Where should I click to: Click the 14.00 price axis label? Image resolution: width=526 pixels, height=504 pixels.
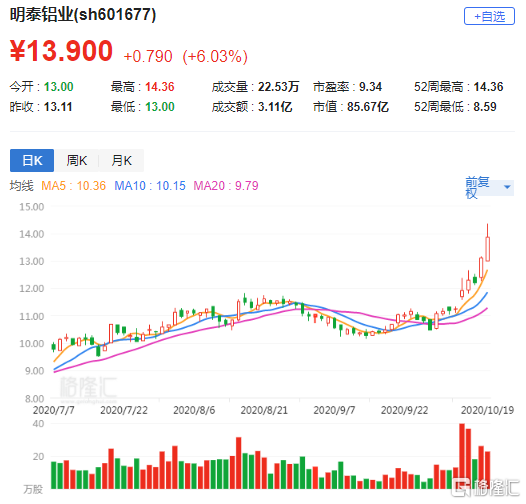click(x=32, y=234)
